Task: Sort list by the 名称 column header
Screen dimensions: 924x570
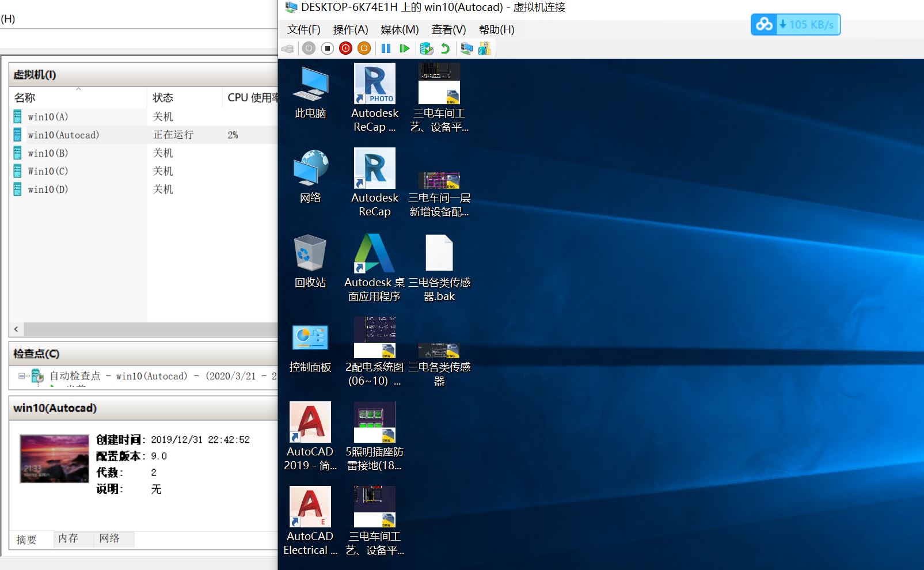Action: pyautogui.click(x=25, y=98)
